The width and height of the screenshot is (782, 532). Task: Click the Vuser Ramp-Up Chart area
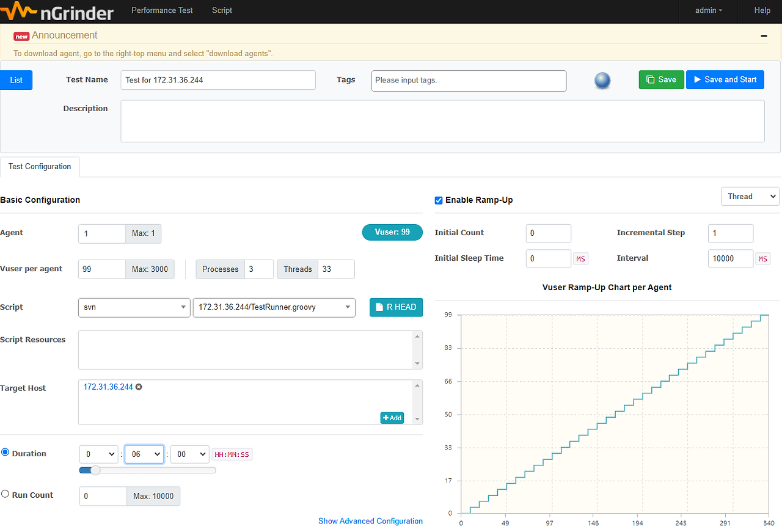point(615,414)
